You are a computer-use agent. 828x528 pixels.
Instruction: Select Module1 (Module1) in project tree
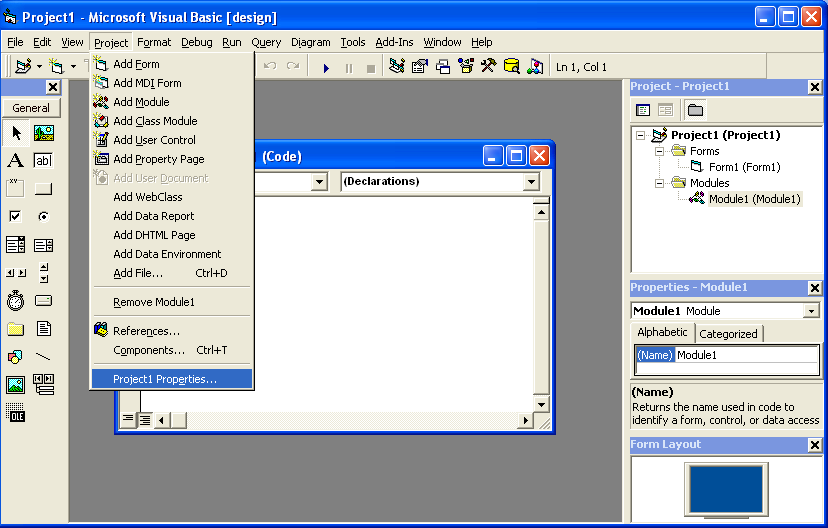click(755, 199)
